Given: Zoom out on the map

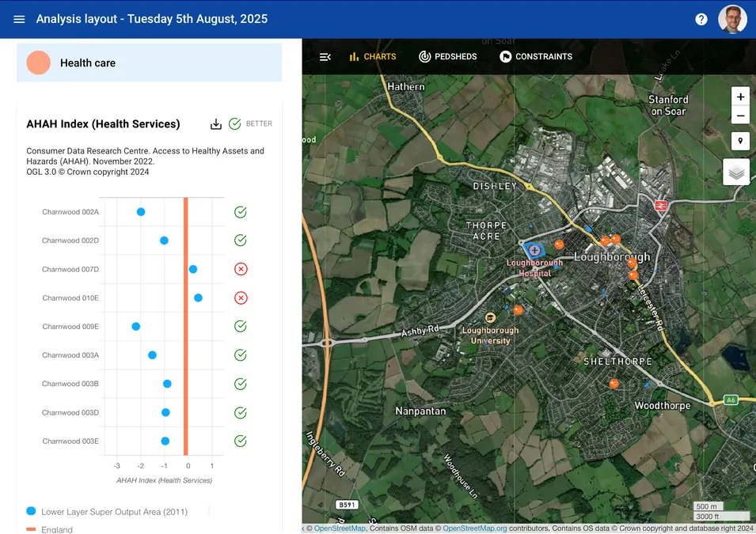Looking at the screenshot, I should [x=740, y=116].
